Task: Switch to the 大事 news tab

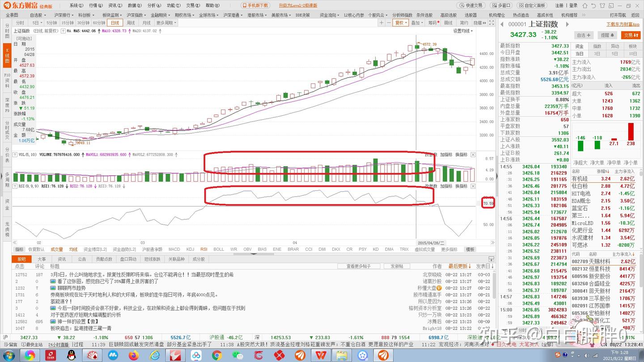Action: click(x=42, y=259)
